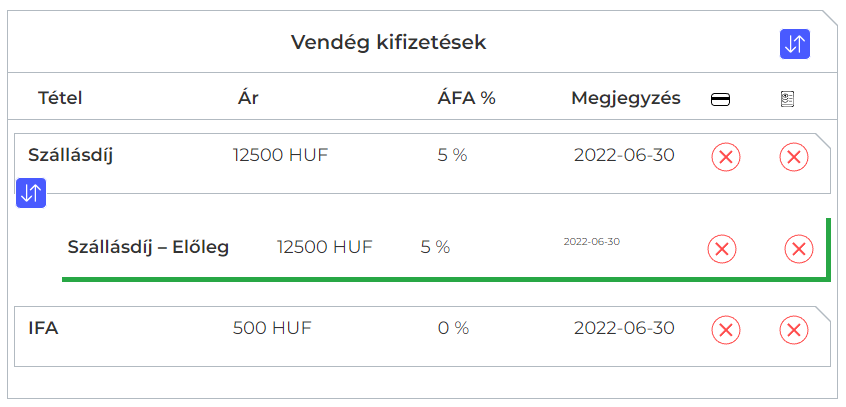Select the Szállásdíj – Előleg item name
This screenshot has width=846, height=407.
148,247
